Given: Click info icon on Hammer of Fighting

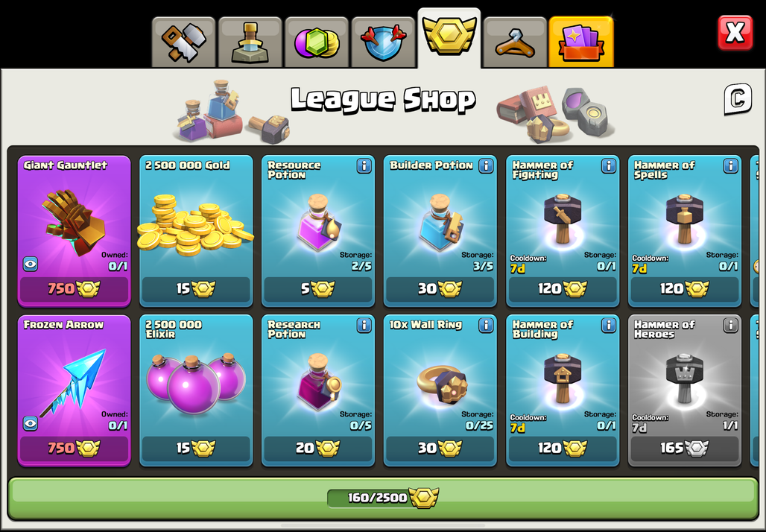Looking at the screenshot, I should [608, 166].
